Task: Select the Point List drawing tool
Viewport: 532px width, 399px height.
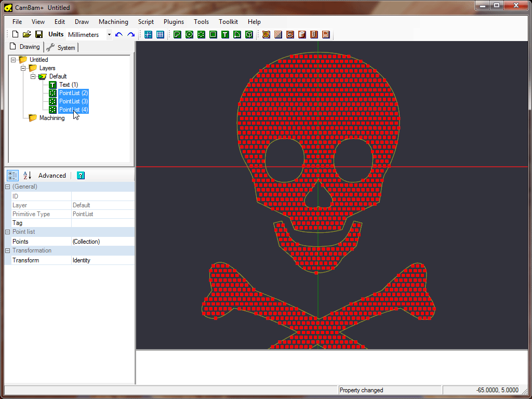Action: point(201,35)
